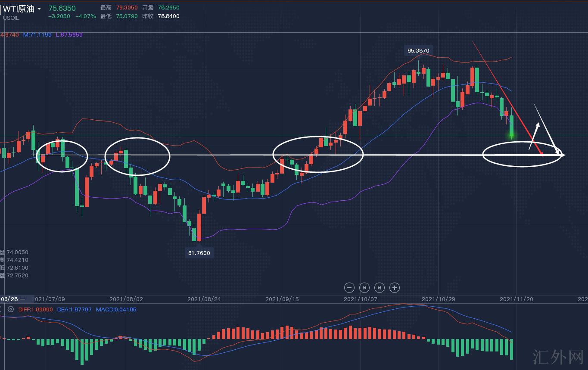
Task: Click the 开盘 value 78.2650
Action: [x=168, y=8]
